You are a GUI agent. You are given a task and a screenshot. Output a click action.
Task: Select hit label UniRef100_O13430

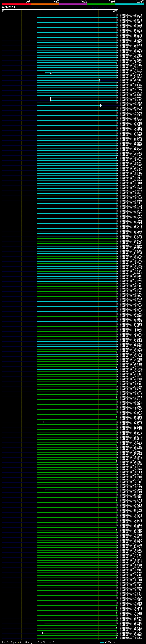coord(131,557)
